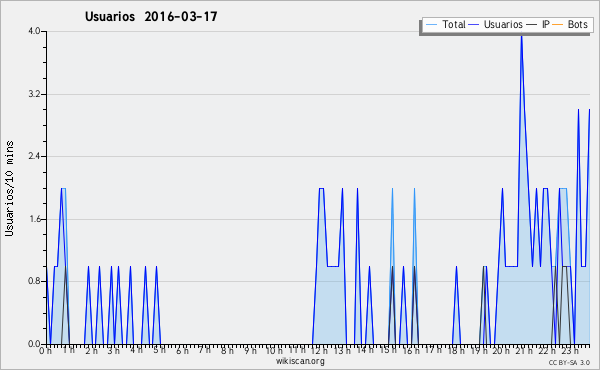The height and width of the screenshot is (370, 600).
Task: Click the dark blue Usuarios line swatch
Action: (474, 25)
